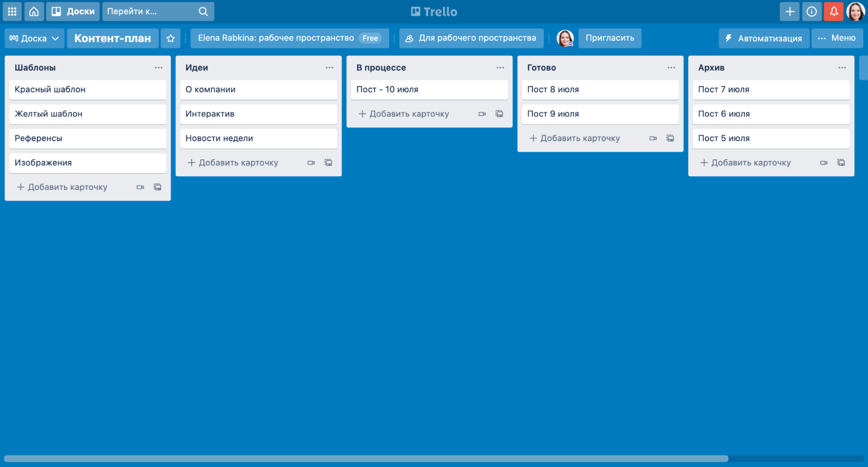Open Архив list three-dot menu

[842, 68]
